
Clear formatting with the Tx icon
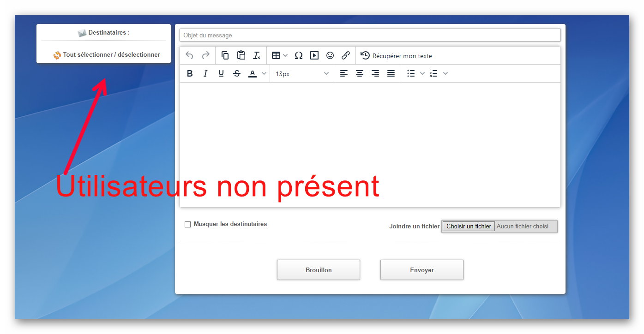257,55
